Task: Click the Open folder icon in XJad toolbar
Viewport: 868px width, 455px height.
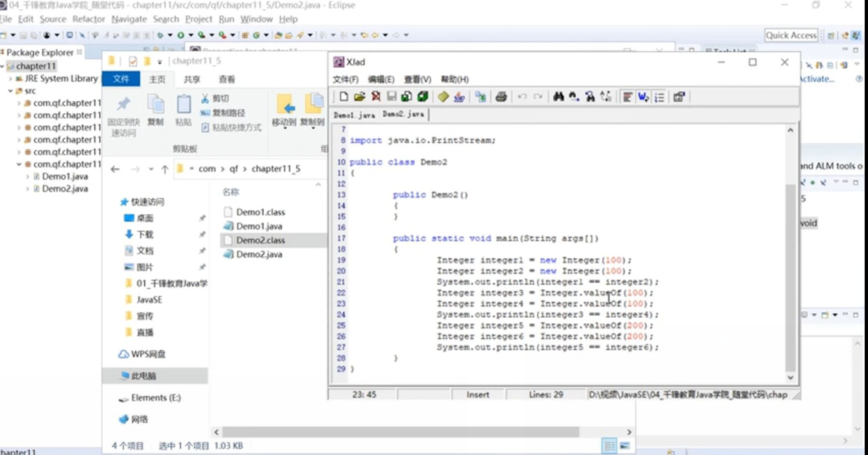Action: [x=359, y=97]
